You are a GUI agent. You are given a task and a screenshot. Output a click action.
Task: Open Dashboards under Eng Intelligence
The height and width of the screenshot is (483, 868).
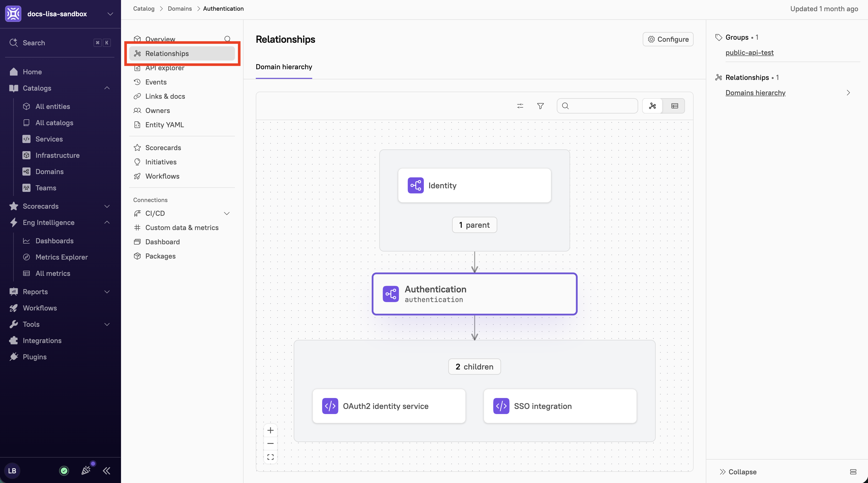(x=54, y=241)
